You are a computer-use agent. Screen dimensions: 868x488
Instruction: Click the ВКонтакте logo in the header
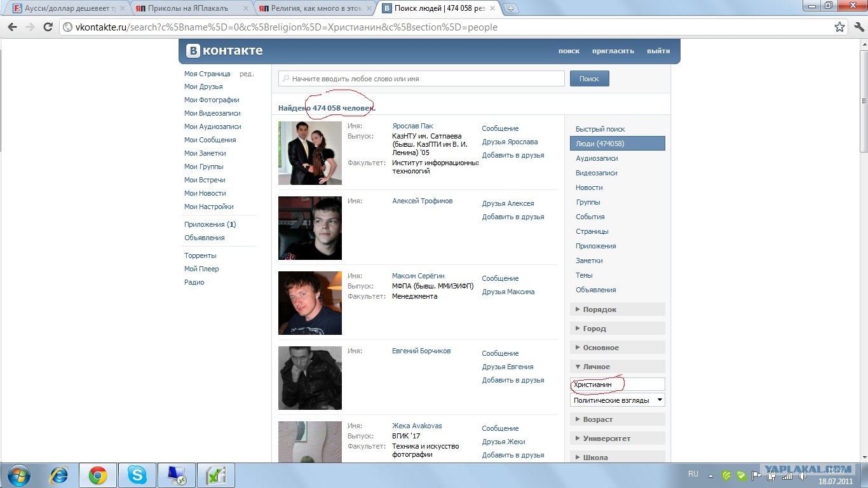pos(224,51)
